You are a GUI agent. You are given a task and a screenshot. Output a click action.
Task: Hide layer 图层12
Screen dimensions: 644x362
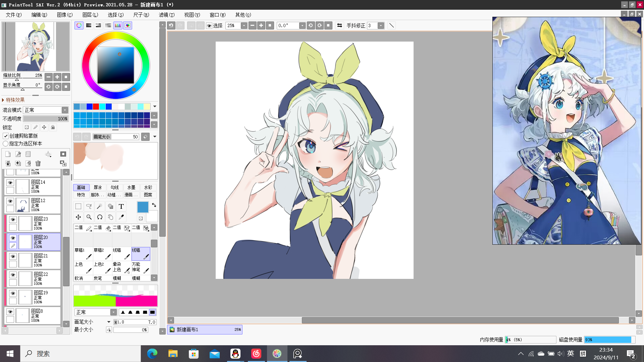click(x=10, y=201)
